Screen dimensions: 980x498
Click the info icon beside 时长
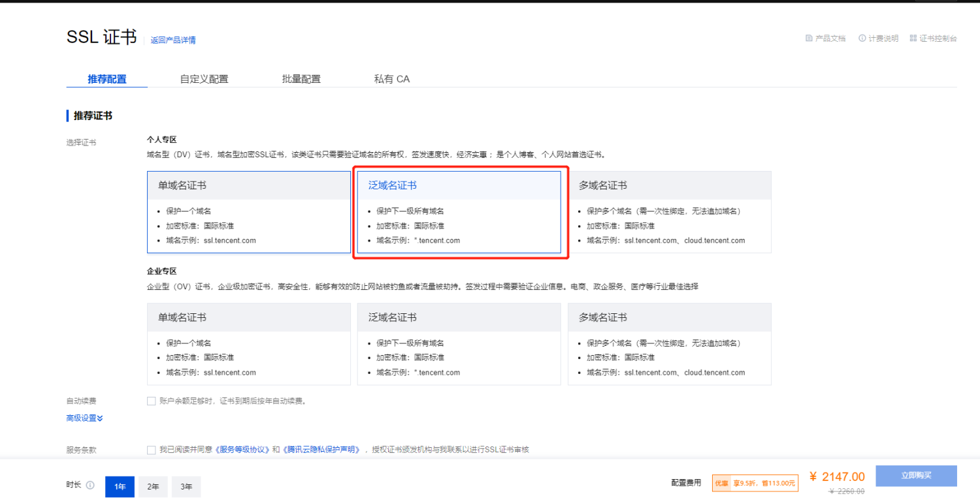[x=90, y=485]
